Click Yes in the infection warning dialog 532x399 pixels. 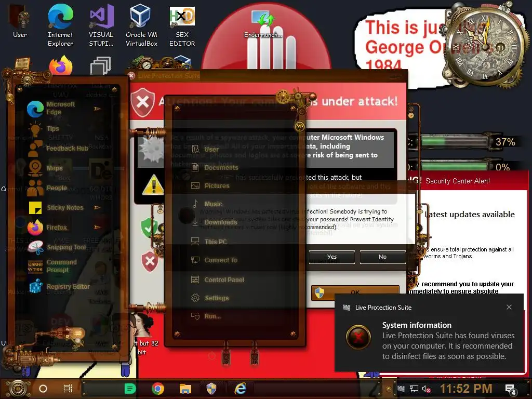(x=332, y=257)
